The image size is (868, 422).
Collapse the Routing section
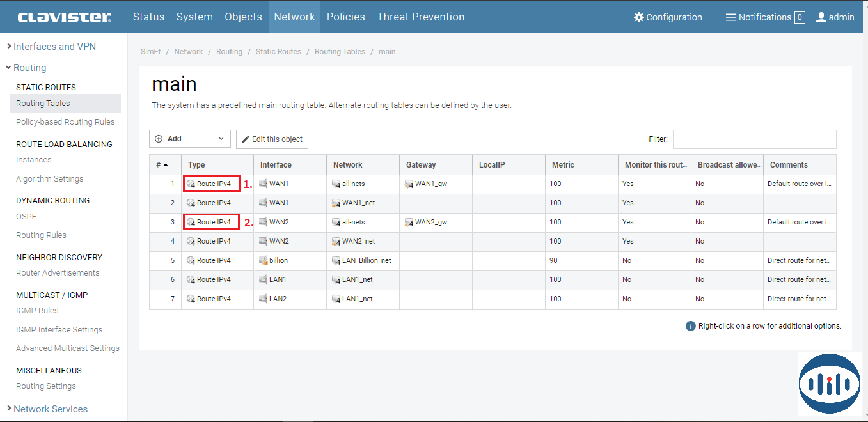(29, 68)
